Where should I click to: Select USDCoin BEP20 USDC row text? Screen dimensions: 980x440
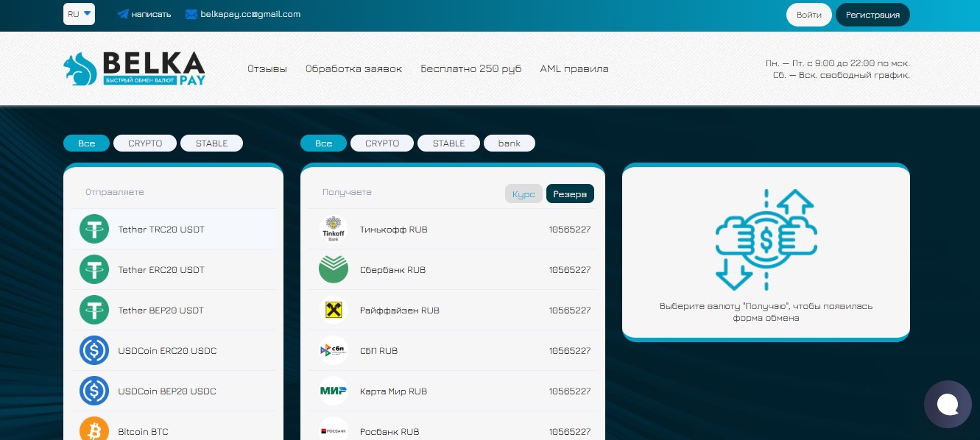(x=167, y=391)
